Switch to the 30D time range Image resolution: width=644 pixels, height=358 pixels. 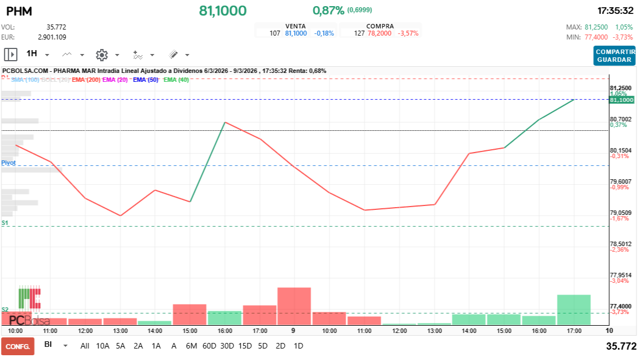pos(227,346)
